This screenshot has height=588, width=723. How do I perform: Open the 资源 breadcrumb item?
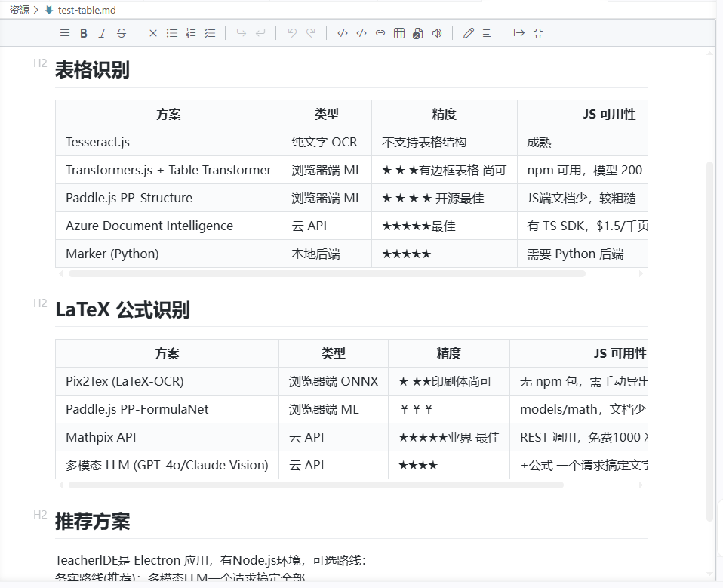click(x=20, y=10)
